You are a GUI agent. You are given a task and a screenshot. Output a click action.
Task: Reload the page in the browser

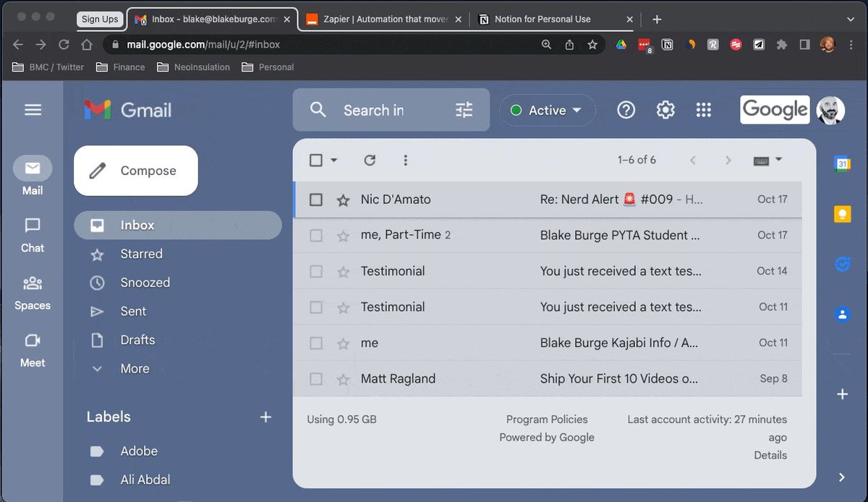click(64, 45)
